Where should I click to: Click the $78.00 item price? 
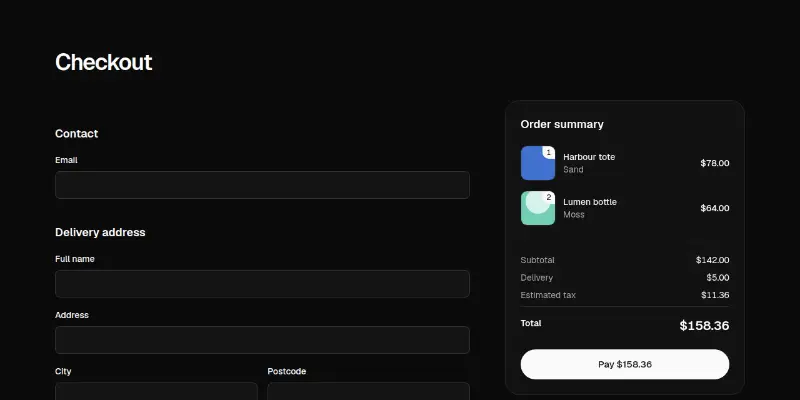(715, 163)
